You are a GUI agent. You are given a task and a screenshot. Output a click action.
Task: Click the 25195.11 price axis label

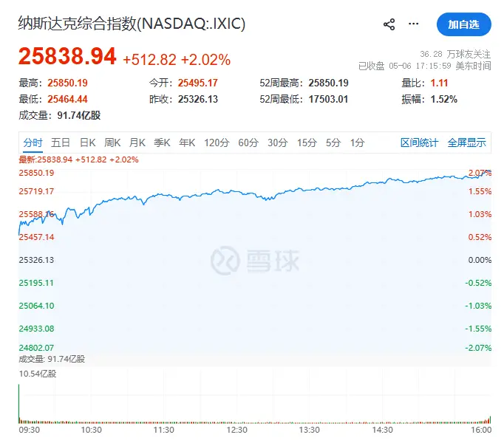36,283
